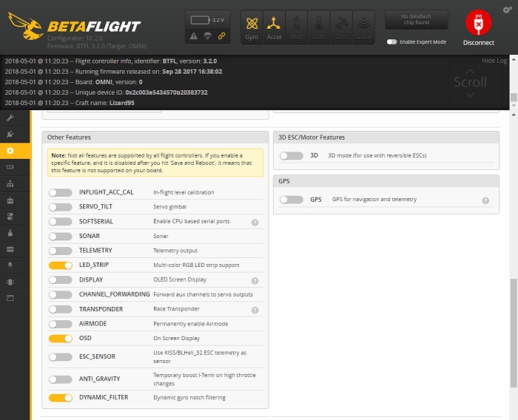The image size is (518, 420).
Task: Click the 'Running firmware released on' log line
Action: tap(114, 71)
